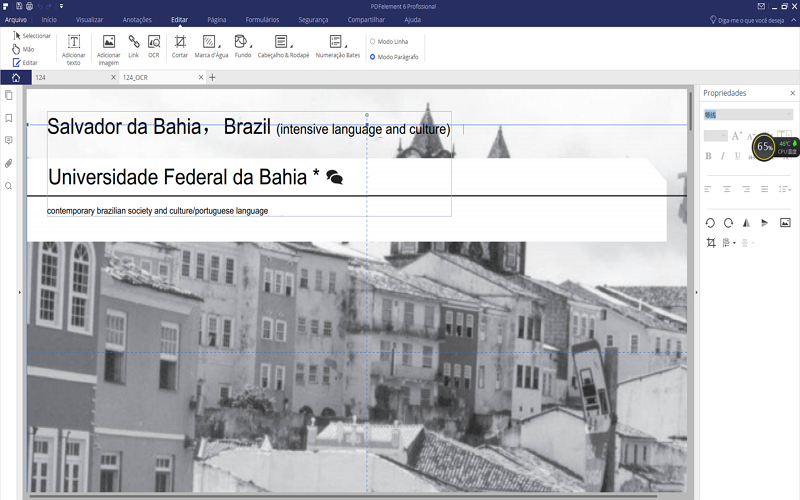The height and width of the screenshot is (500, 800).
Task: Open the Anotações ribbon tab
Action: pos(137,19)
